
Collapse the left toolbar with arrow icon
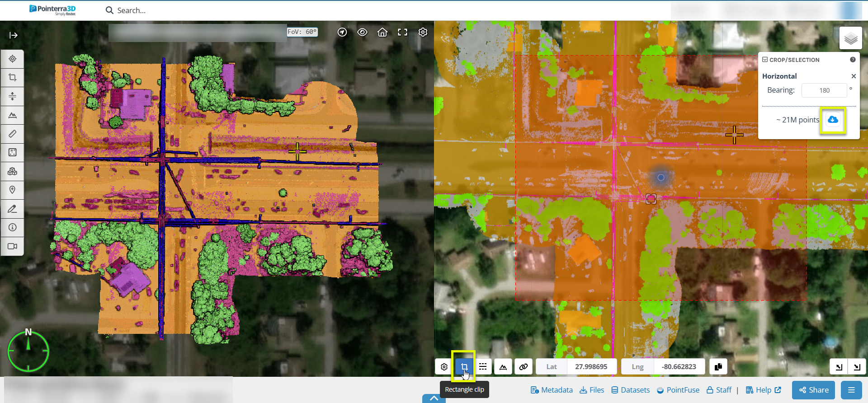[13, 35]
